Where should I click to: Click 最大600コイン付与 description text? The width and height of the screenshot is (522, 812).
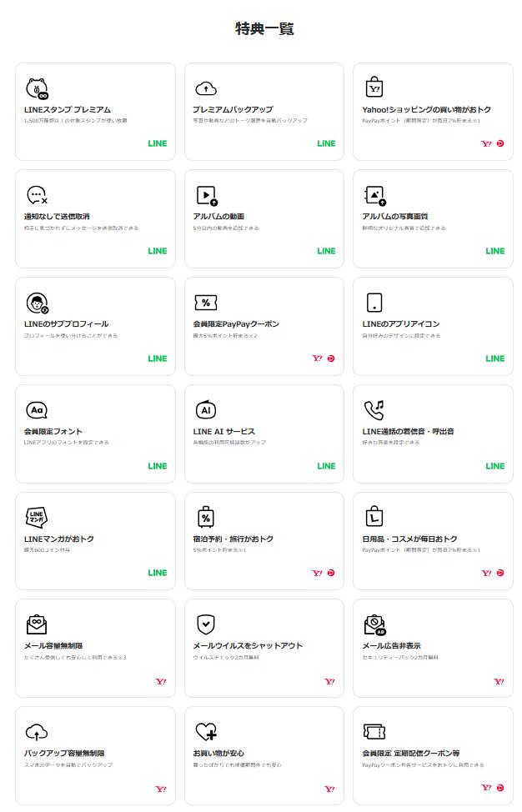tap(48, 550)
